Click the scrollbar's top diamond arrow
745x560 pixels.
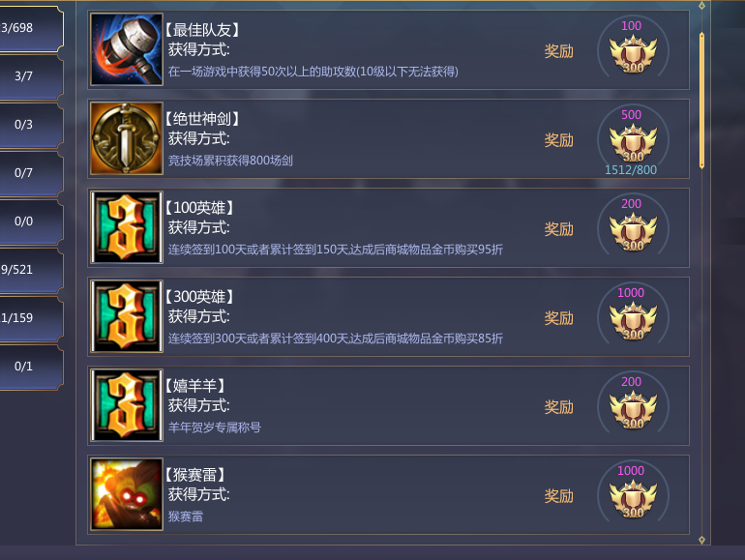[701, 6]
